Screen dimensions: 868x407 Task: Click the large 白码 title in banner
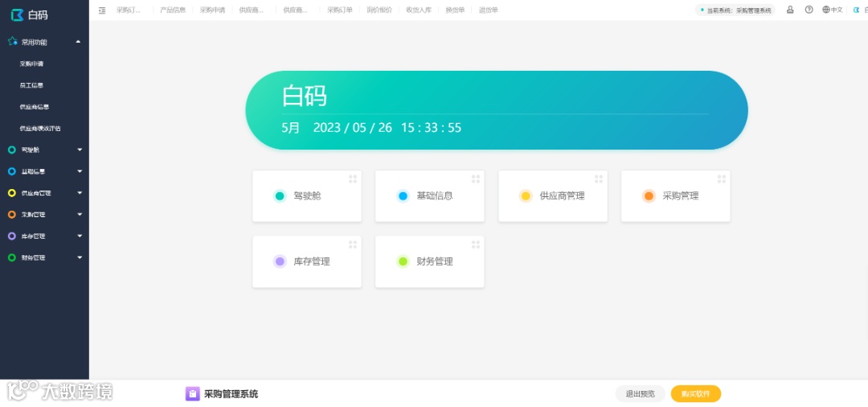click(x=304, y=96)
